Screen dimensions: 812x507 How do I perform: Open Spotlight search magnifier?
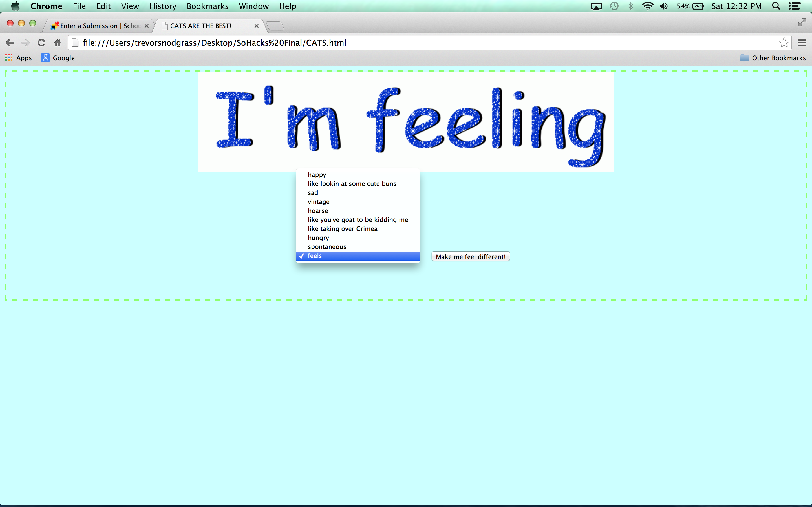tap(776, 6)
